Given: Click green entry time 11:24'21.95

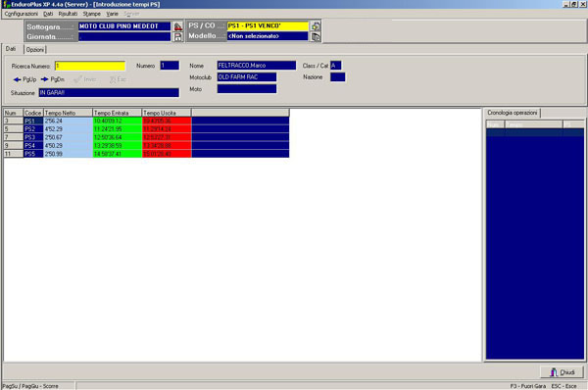Looking at the screenshot, I should coord(117,129).
